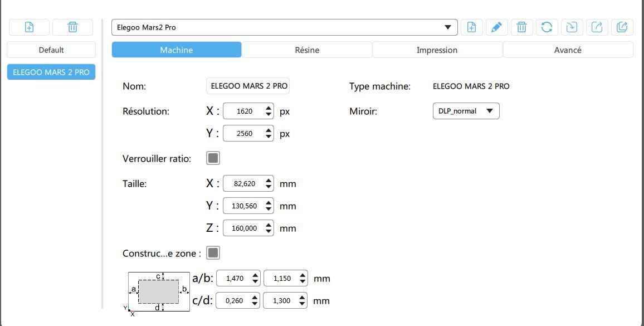Open the Avancé tab

click(568, 50)
